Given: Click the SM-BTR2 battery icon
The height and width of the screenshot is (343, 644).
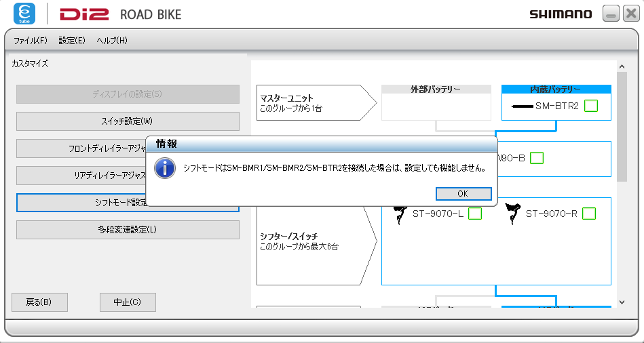Looking at the screenshot, I should [x=523, y=106].
